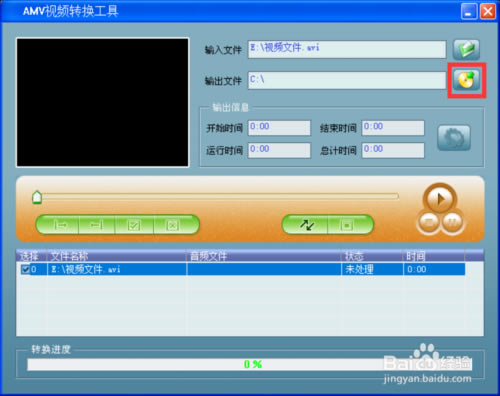The width and height of the screenshot is (500, 396).
Task: Click the playback seek slider track
Action: click(220, 196)
